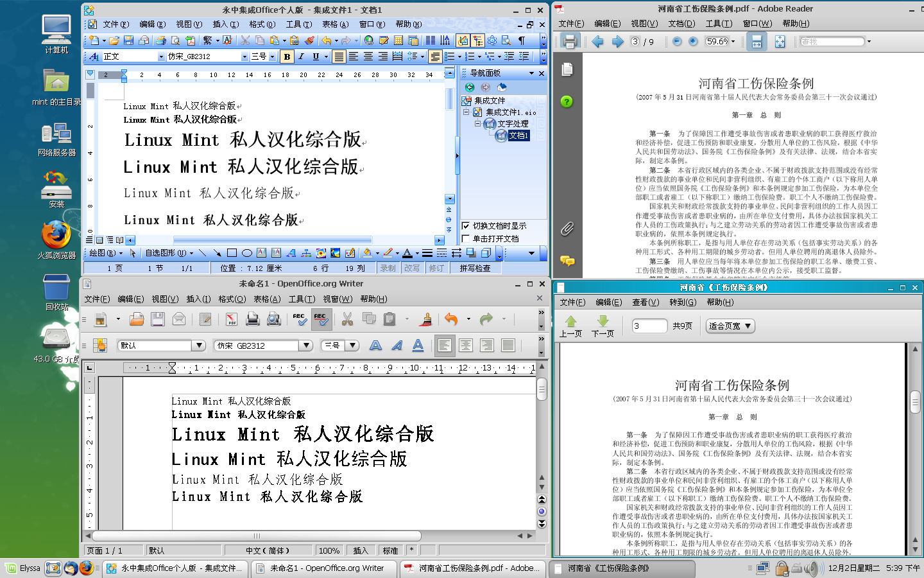Select 文档1 in navigation panel tree
The height and width of the screenshot is (578, 924).
pyautogui.click(x=518, y=136)
